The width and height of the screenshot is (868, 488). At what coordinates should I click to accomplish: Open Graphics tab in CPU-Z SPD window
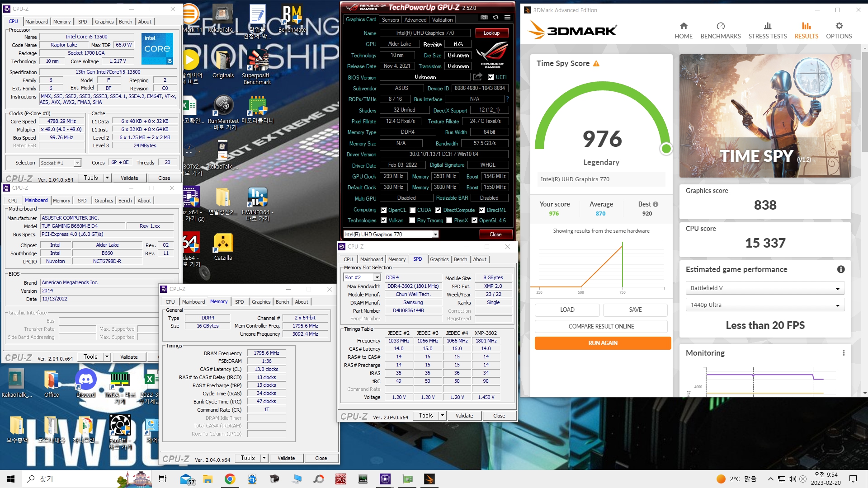439,259
